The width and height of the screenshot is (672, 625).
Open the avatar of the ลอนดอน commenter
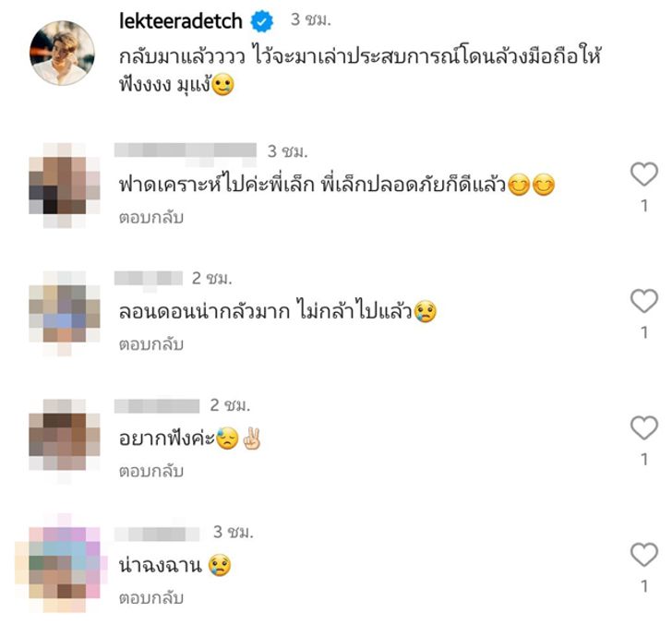(x=65, y=313)
